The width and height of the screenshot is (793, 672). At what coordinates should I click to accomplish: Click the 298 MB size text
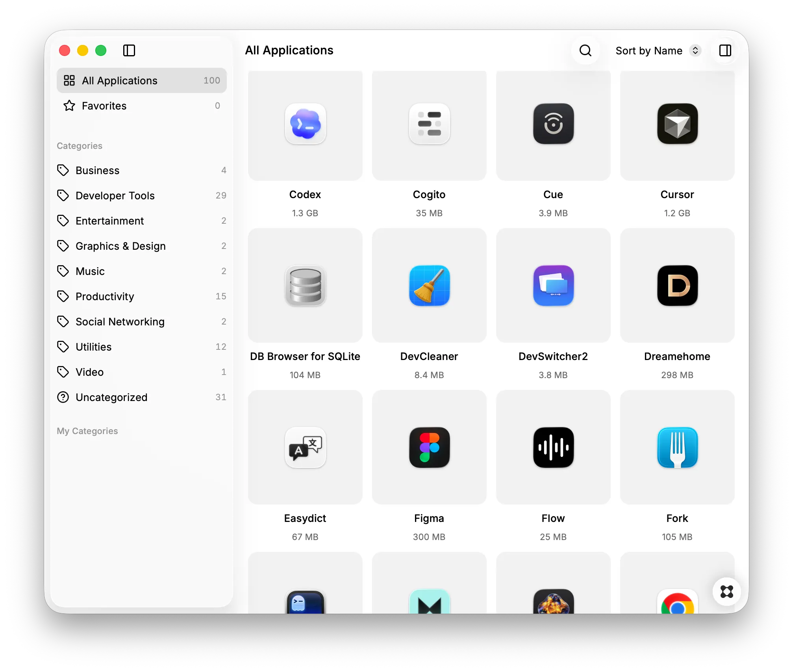pyautogui.click(x=677, y=375)
